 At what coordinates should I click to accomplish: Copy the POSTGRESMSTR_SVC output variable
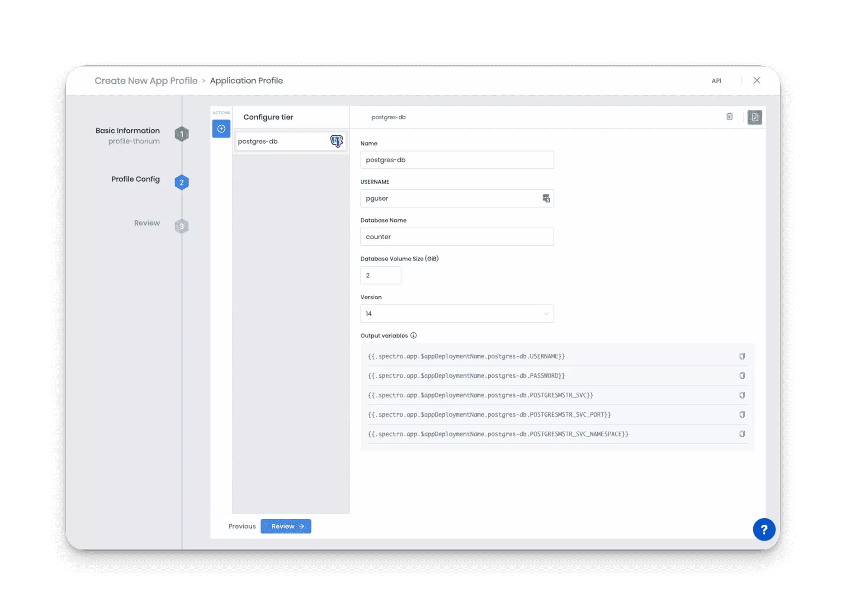coord(742,395)
